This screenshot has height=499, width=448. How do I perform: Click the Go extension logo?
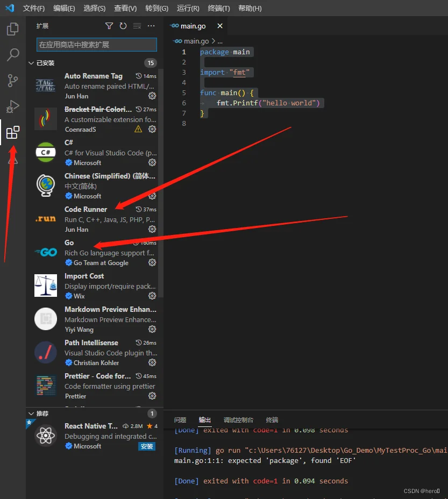(46, 252)
